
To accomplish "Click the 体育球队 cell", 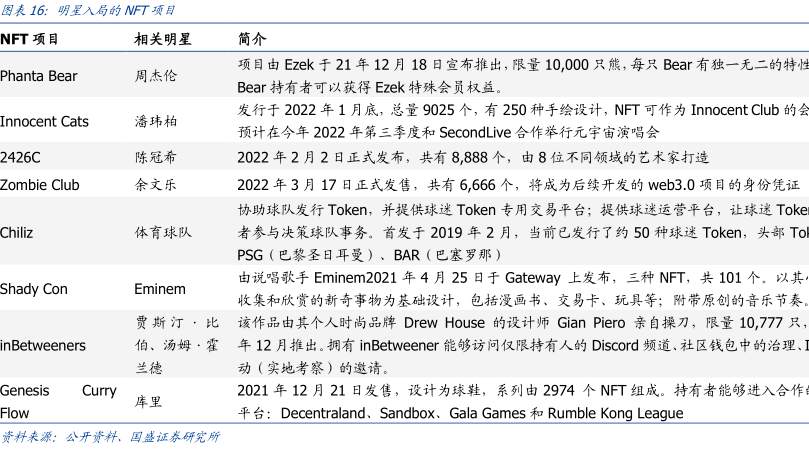I will click(x=162, y=232).
